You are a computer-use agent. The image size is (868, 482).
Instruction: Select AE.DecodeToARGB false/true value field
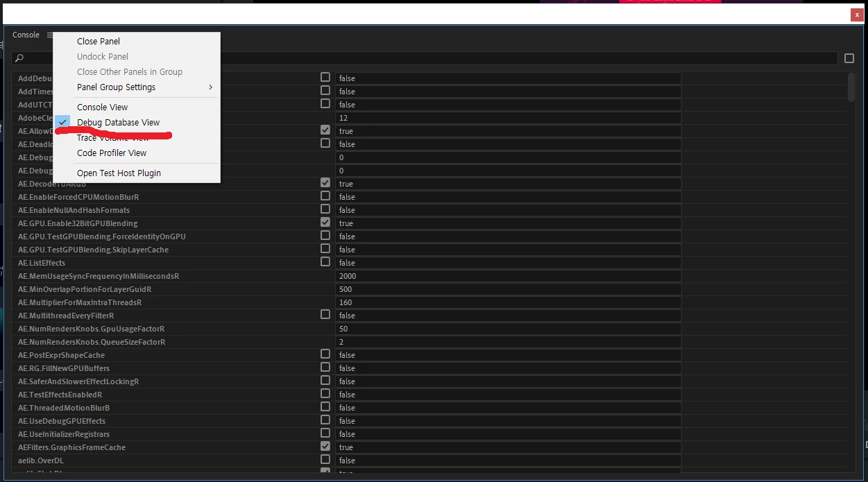point(508,184)
